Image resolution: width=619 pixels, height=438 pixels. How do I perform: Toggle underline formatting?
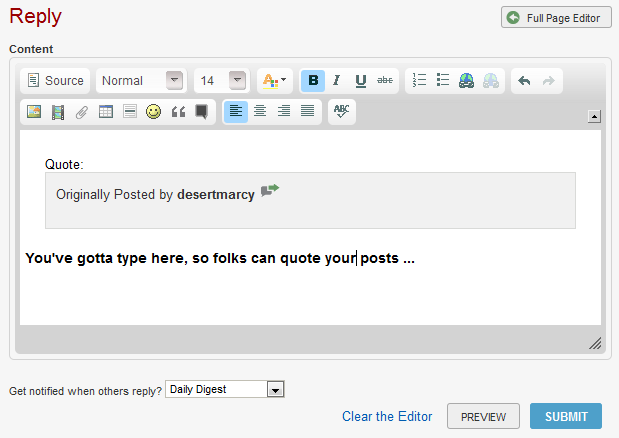point(361,81)
